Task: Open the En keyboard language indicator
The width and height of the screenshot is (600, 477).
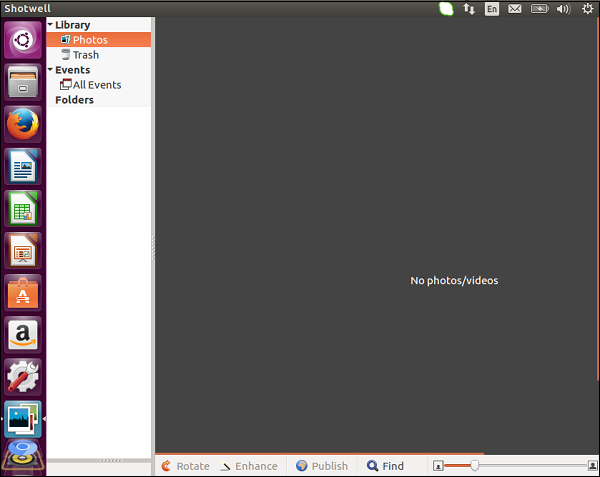Action: (492, 8)
